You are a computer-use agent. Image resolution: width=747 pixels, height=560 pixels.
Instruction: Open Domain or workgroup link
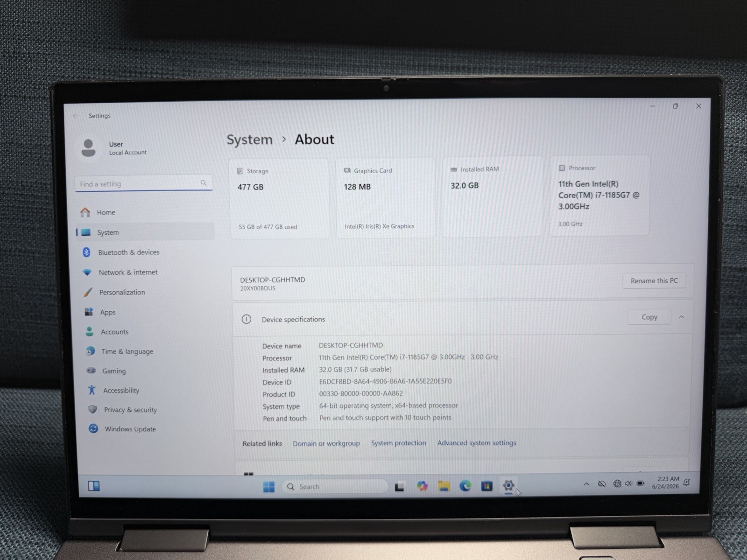tap(326, 443)
